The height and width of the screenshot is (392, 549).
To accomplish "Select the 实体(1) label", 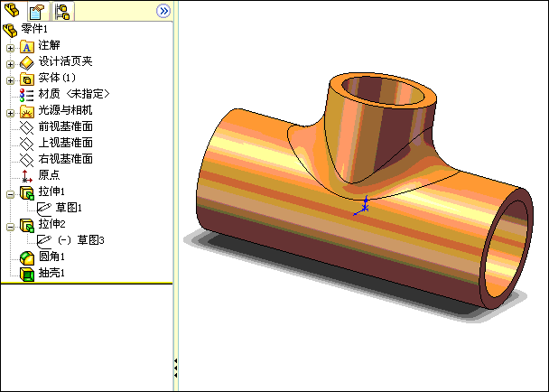I will (57, 78).
